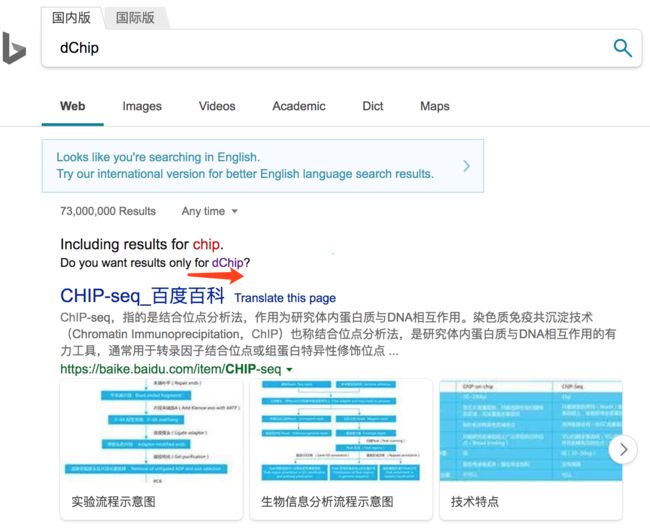Advance image carousel with right arrow button
Image resolution: width=650 pixels, height=531 pixels.
tap(623, 449)
